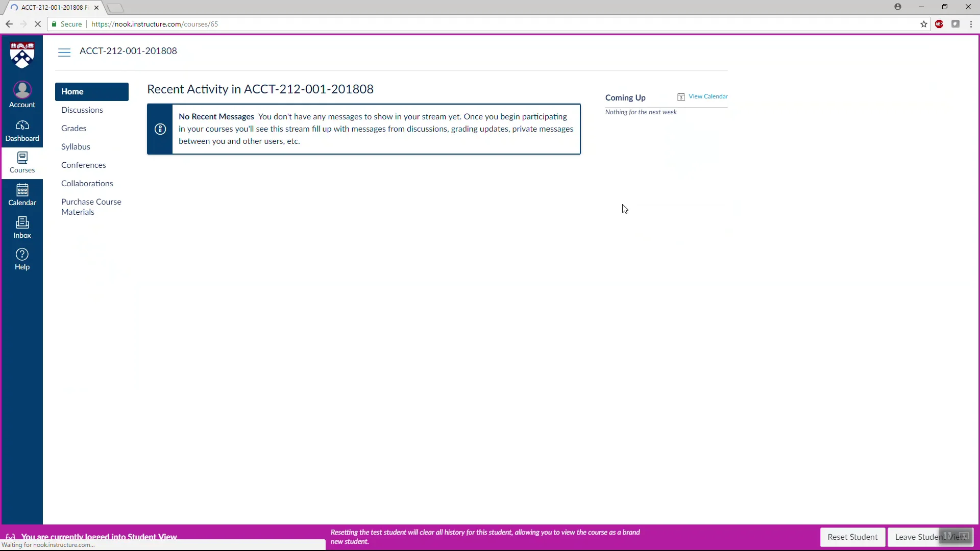The image size is (980, 551).
Task: Open the Dashboard panel
Action: (x=22, y=131)
